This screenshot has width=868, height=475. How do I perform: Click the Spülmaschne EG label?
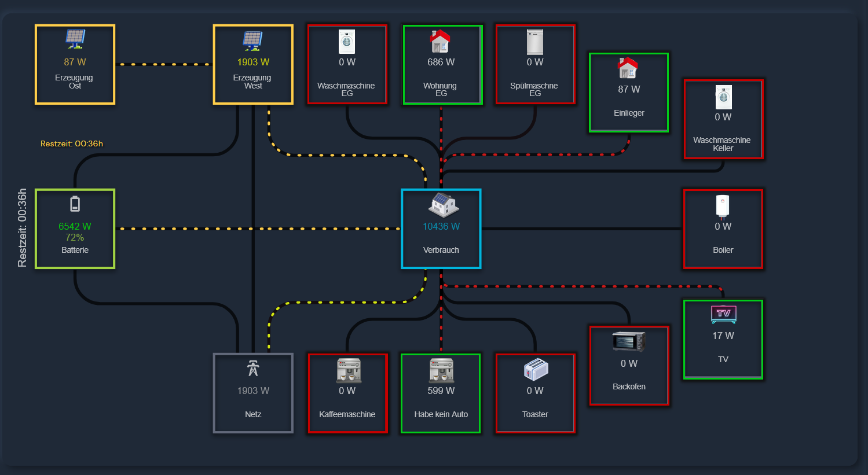point(534,89)
